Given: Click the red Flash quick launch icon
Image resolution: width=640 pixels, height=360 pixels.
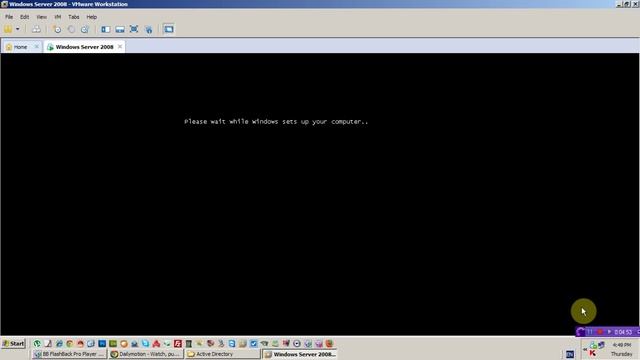Looking at the screenshot, I should pyautogui.click(x=178, y=344).
